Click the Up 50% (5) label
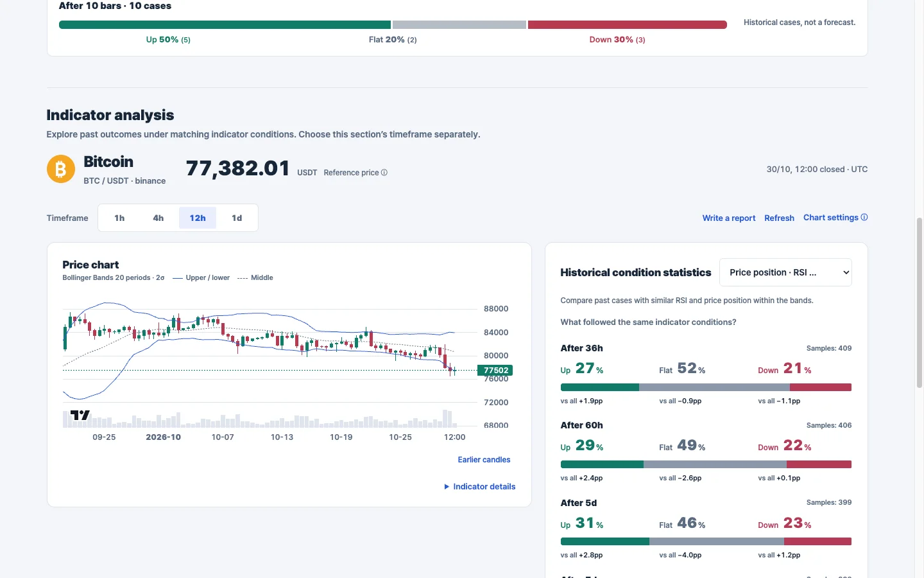The image size is (924, 578). tap(168, 40)
